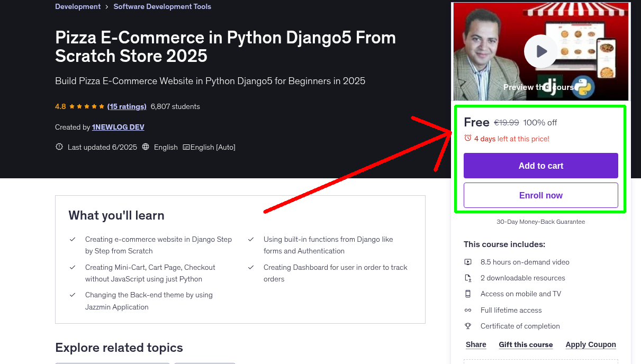
Task: Click the 'English [Auto]' caption language text
Action: coord(213,147)
